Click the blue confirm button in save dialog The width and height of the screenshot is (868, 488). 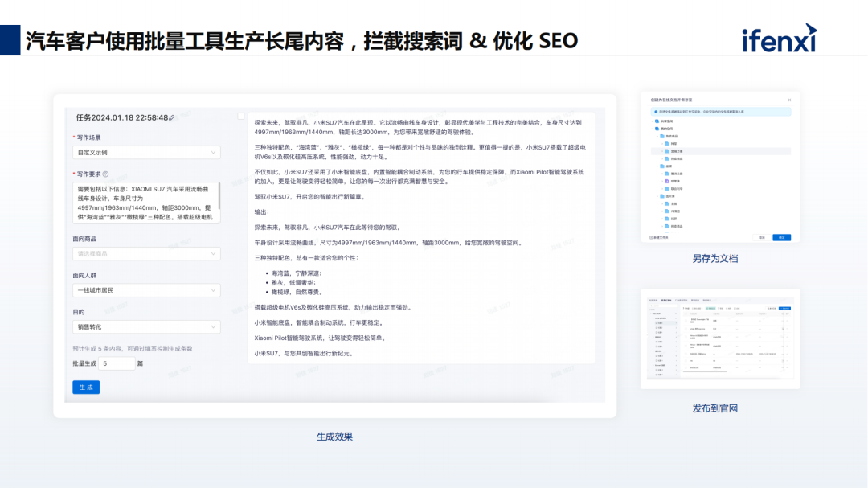pos(782,238)
